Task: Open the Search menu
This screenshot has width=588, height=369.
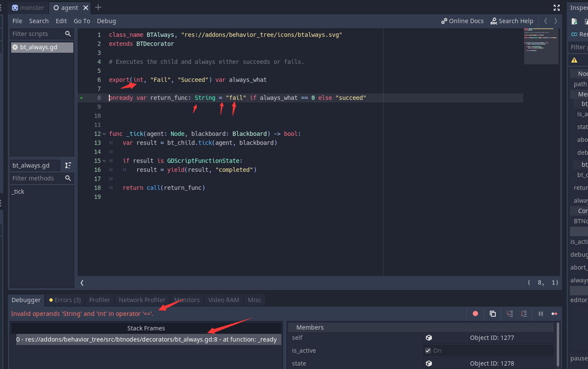Action: (39, 21)
